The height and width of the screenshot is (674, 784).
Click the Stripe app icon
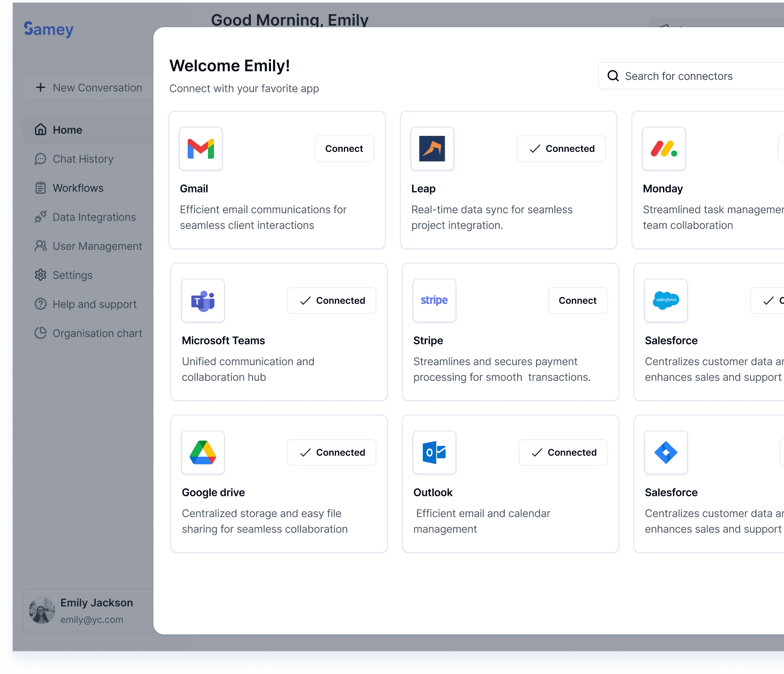tap(434, 301)
